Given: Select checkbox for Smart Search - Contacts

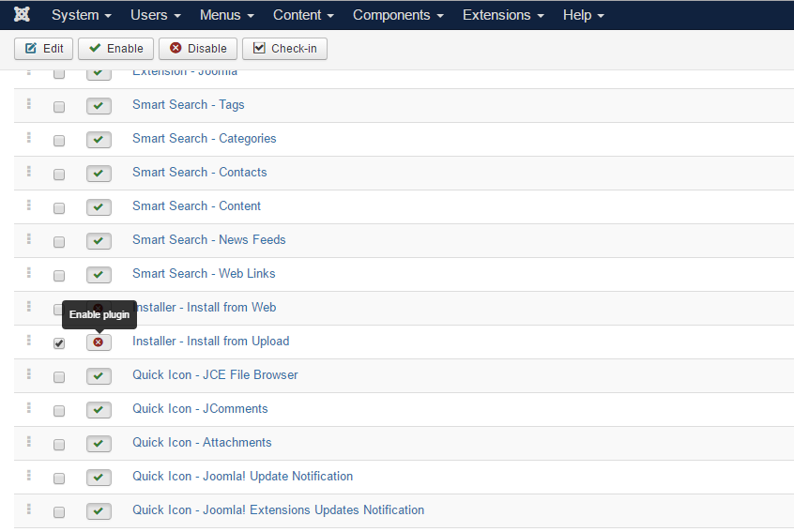Looking at the screenshot, I should pos(59,175).
